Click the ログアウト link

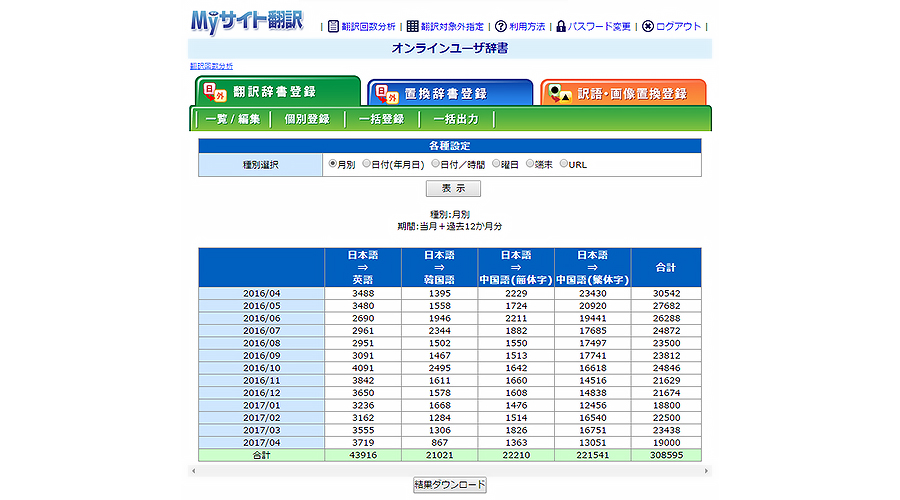[678, 26]
